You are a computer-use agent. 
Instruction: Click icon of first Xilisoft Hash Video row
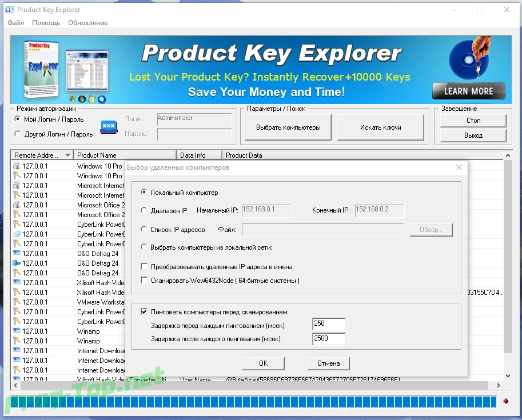(17, 282)
